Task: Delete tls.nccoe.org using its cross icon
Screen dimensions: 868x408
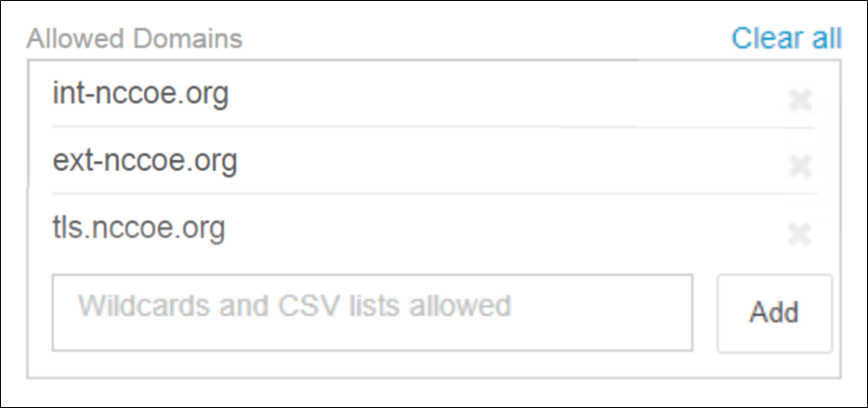Action: click(799, 234)
